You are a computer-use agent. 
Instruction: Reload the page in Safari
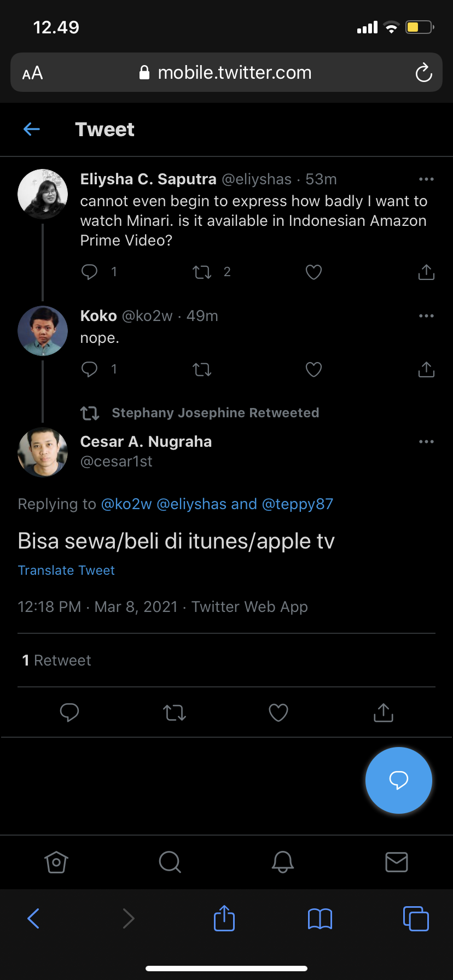423,73
